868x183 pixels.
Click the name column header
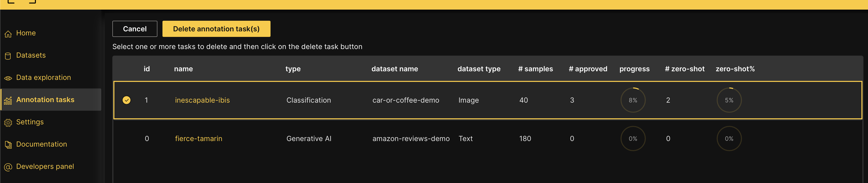click(x=183, y=69)
